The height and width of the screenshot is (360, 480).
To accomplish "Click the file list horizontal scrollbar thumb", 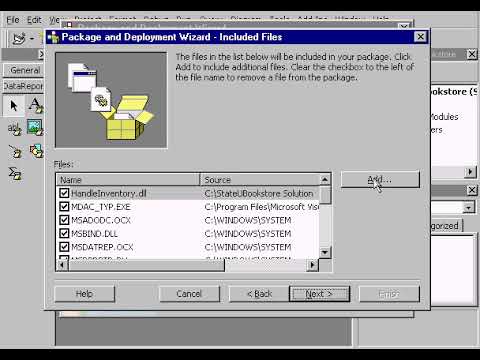I will (x=146, y=265).
